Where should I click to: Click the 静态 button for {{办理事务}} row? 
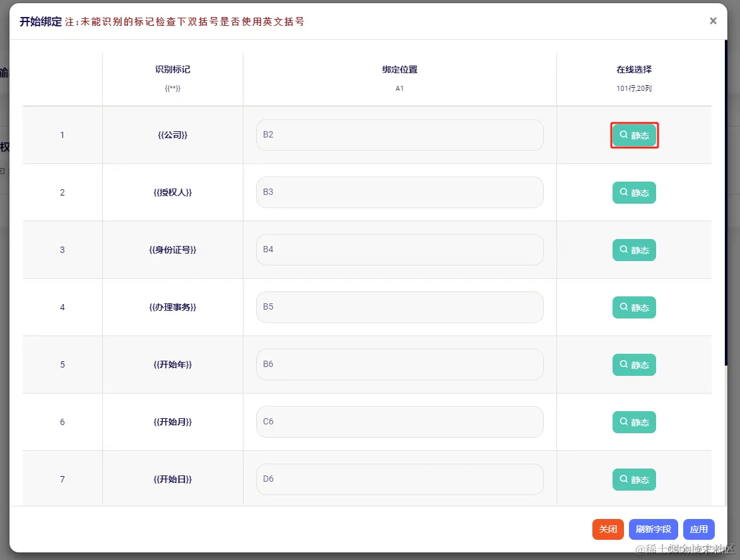pos(634,307)
